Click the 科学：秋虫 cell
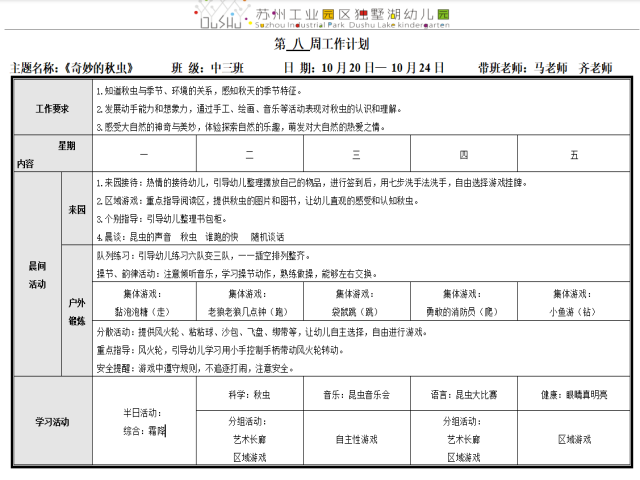640x480 pixels. coord(250,395)
